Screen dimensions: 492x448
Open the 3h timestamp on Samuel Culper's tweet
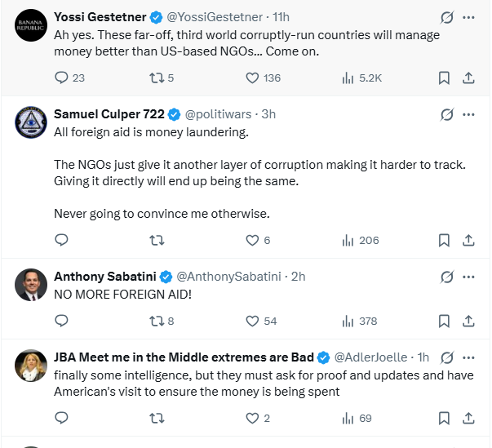268,114
